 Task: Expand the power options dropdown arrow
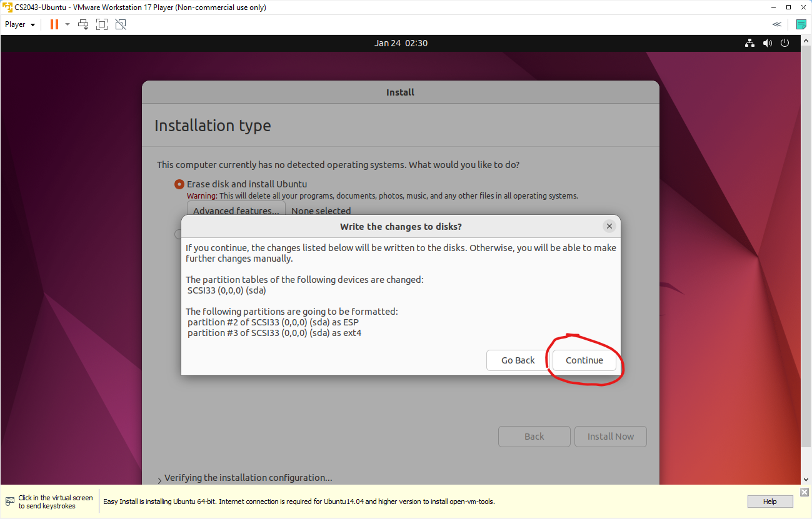click(68, 24)
